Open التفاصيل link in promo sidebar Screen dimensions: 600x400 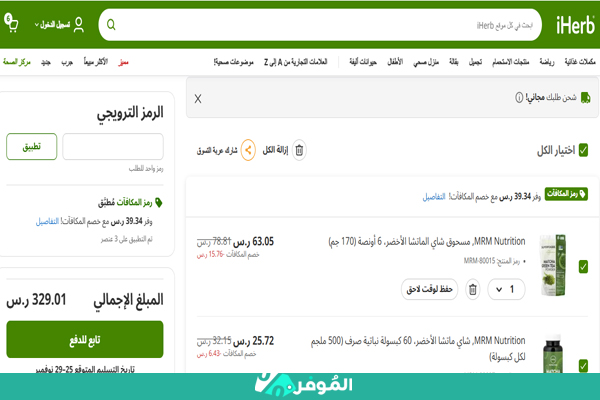point(47,221)
